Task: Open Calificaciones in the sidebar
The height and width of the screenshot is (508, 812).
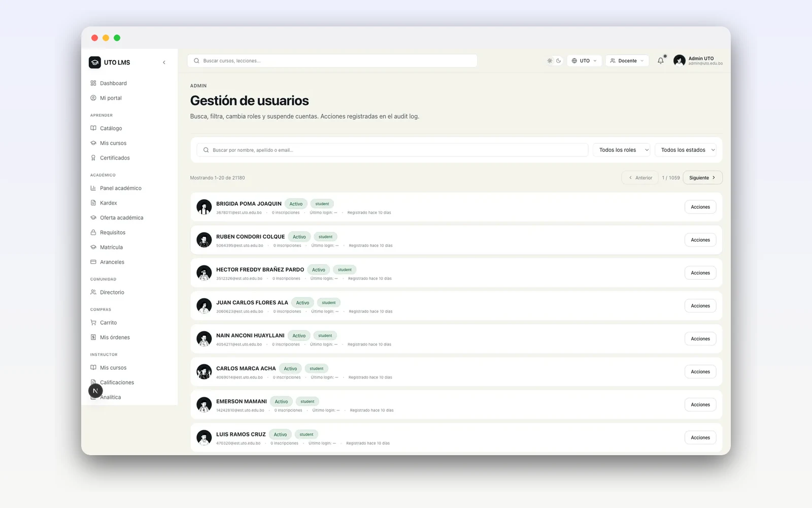Action: click(117, 383)
